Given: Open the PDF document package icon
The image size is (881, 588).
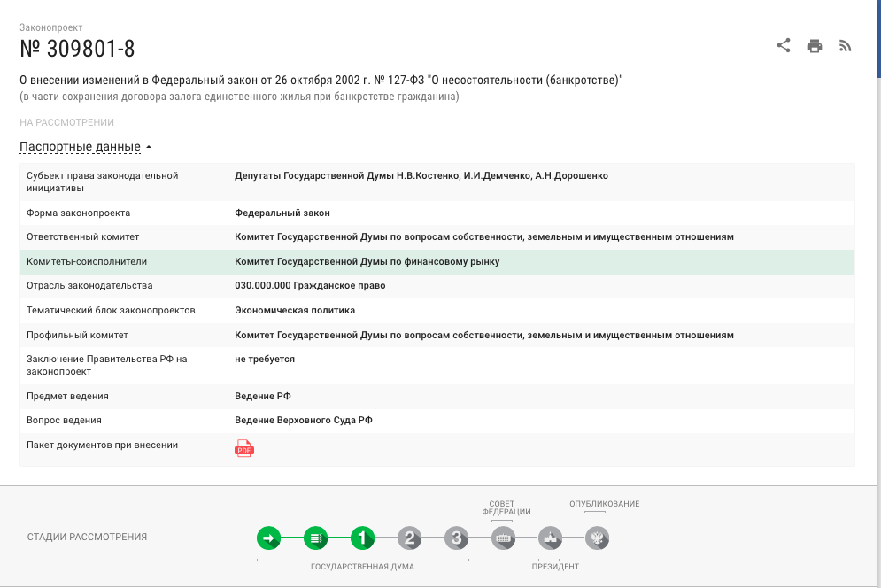Looking at the screenshot, I should tap(243, 448).
